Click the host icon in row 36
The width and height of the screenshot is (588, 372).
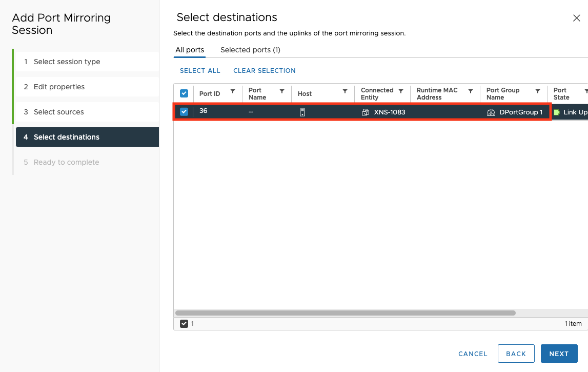(302, 112)
